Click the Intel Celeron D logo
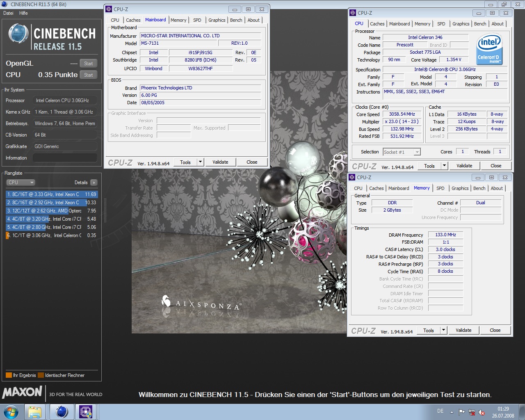The image size is (525, 420). pos(490,50)
